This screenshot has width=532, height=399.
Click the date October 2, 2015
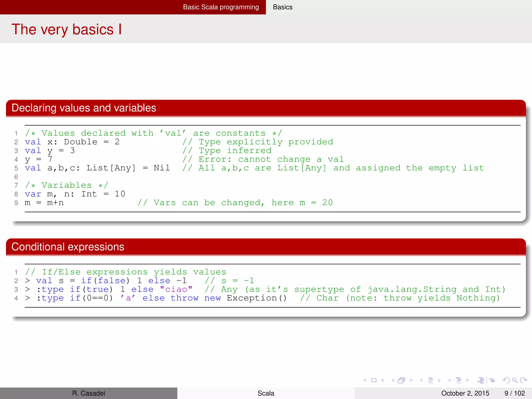point(465,393)
